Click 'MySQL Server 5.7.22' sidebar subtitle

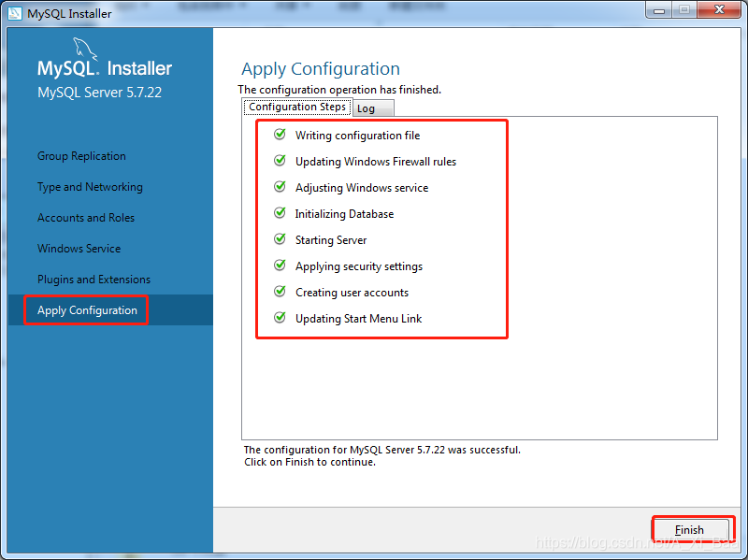tap(99, 92)
